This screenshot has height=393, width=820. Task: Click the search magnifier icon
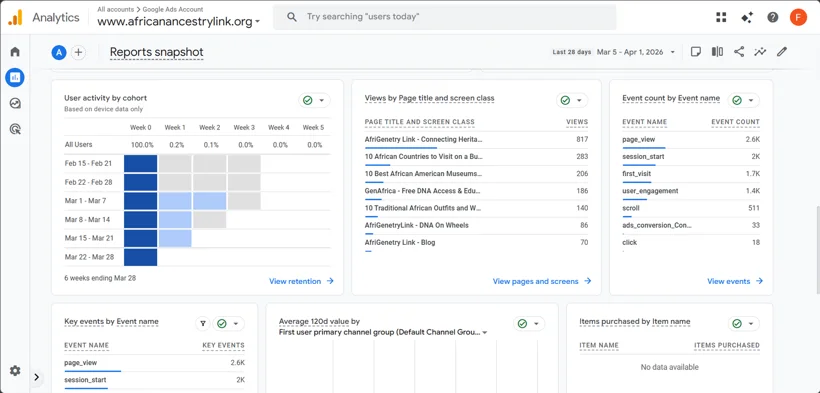point(292,17)
